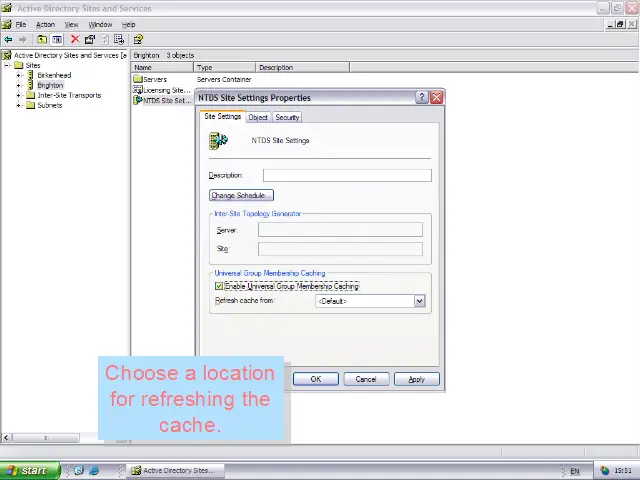This screenshot has height=480, width=640.
Task: Sort by the Description column header
Action: coord(302,67)
